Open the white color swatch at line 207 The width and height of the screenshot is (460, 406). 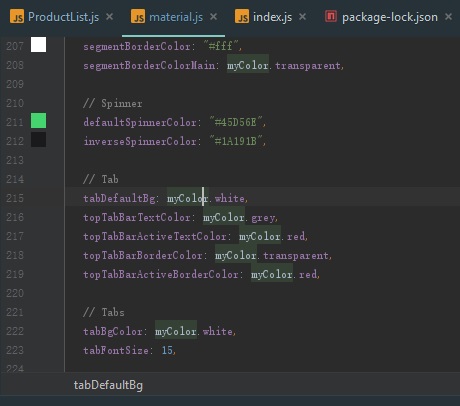click(38, 45)
